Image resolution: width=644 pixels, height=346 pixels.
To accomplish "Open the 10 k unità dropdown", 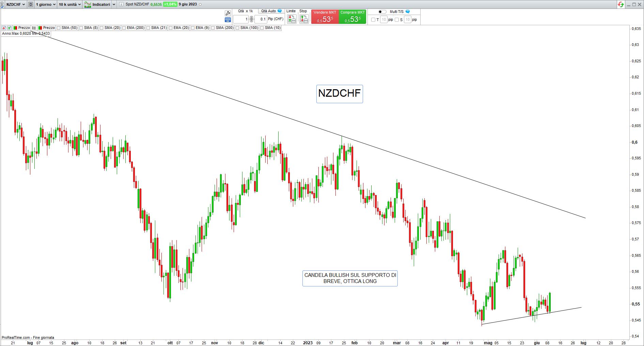I will tap(69, 4).
